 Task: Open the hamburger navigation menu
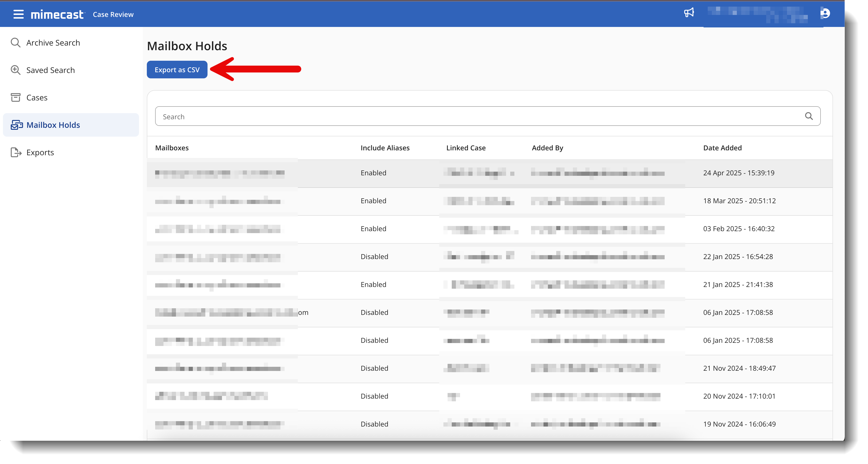coord(18,14)
